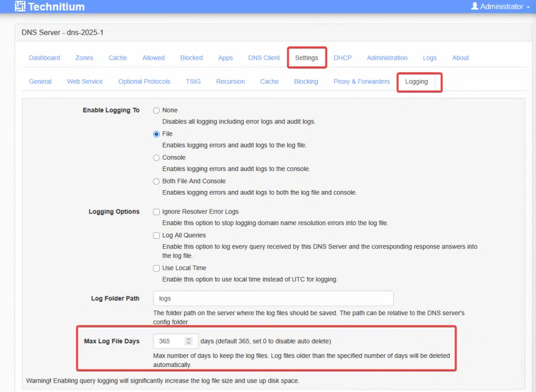Click the Log Folder Path input field
Image resolution: width=536 pixels, height=392 pixels.
pyautogui.click(x=273, y=298)
